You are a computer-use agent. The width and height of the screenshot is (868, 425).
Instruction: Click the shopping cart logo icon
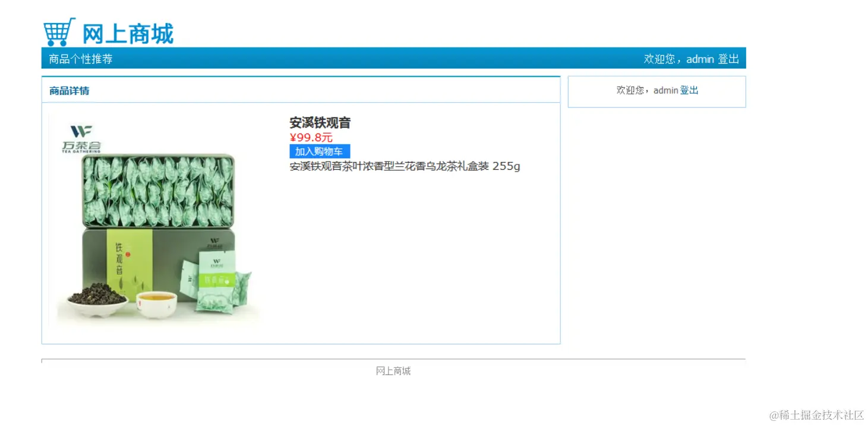(59, 32)
